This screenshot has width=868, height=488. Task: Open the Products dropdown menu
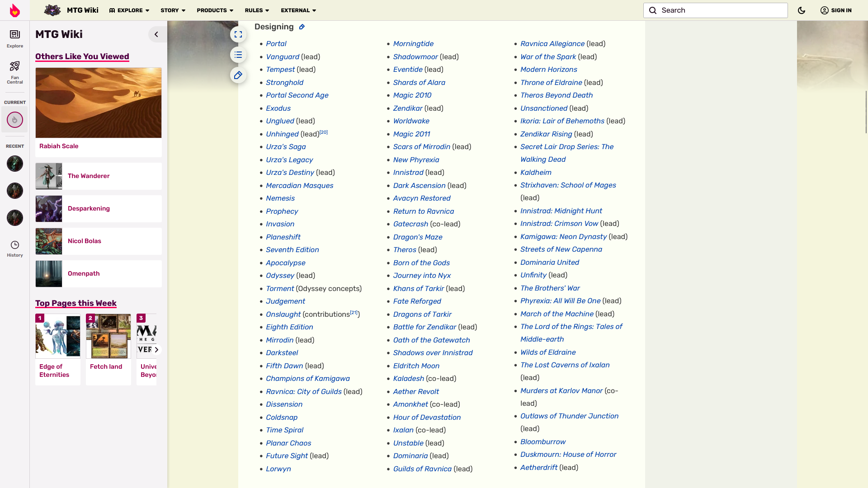[x=215, y=10]
